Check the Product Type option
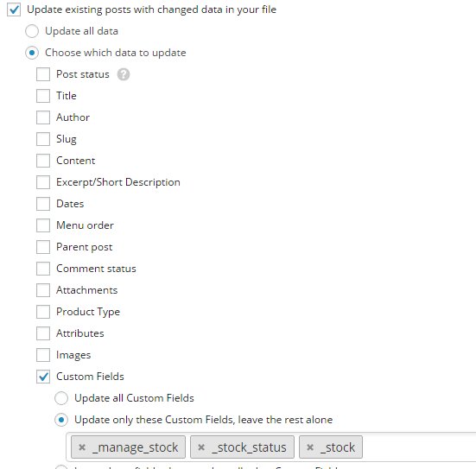The width and height of the screenshot is (476, 469). pos(43,312)
